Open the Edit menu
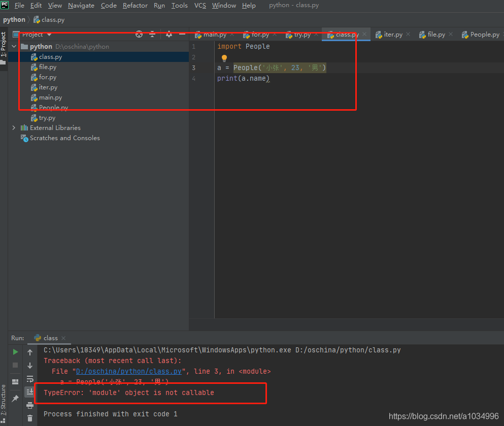This screenshot has width=504, height=426. (x=36, y=6)
